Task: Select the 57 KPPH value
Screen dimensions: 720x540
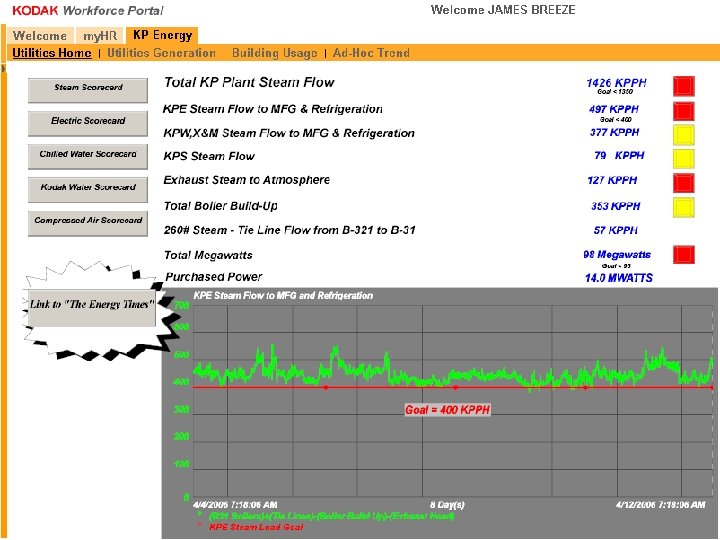Action: 616,230
